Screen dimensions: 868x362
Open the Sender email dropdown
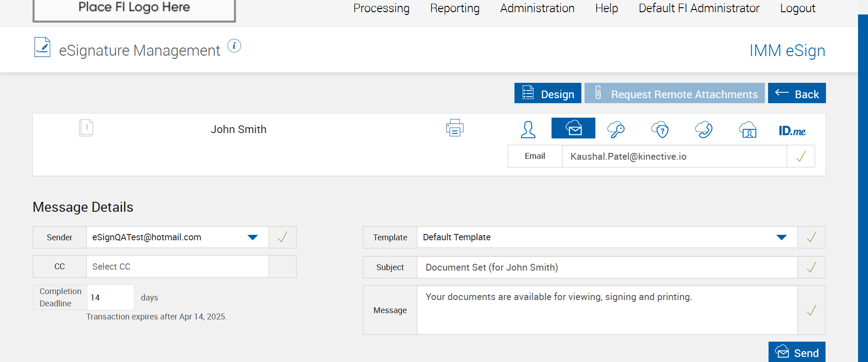tap(252, 238)
